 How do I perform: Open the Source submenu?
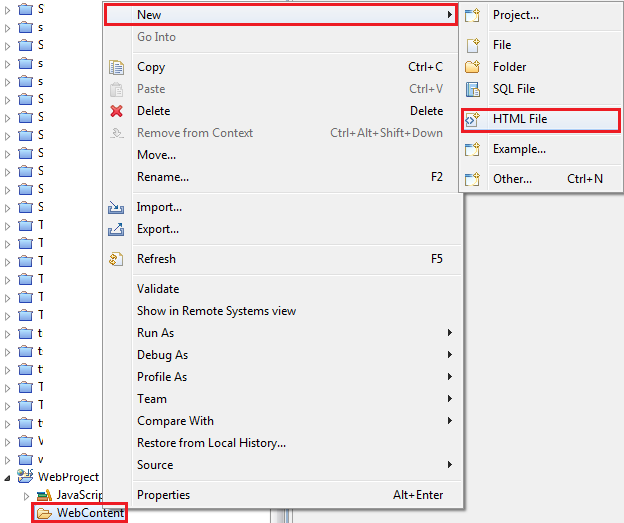point(281,465)
